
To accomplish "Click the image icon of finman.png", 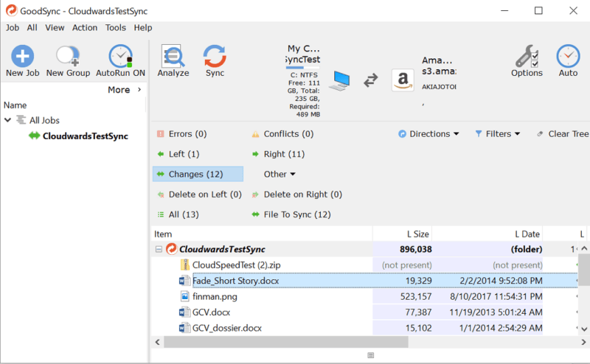I will (185, 296).
